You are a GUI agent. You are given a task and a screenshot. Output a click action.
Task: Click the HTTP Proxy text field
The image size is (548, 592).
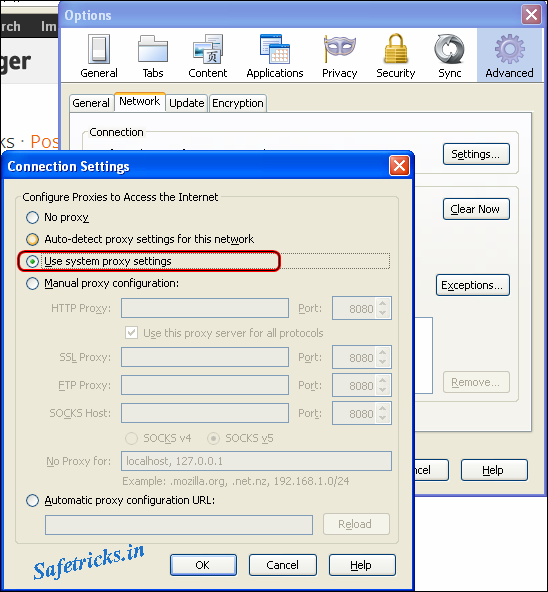click(205, 308)
